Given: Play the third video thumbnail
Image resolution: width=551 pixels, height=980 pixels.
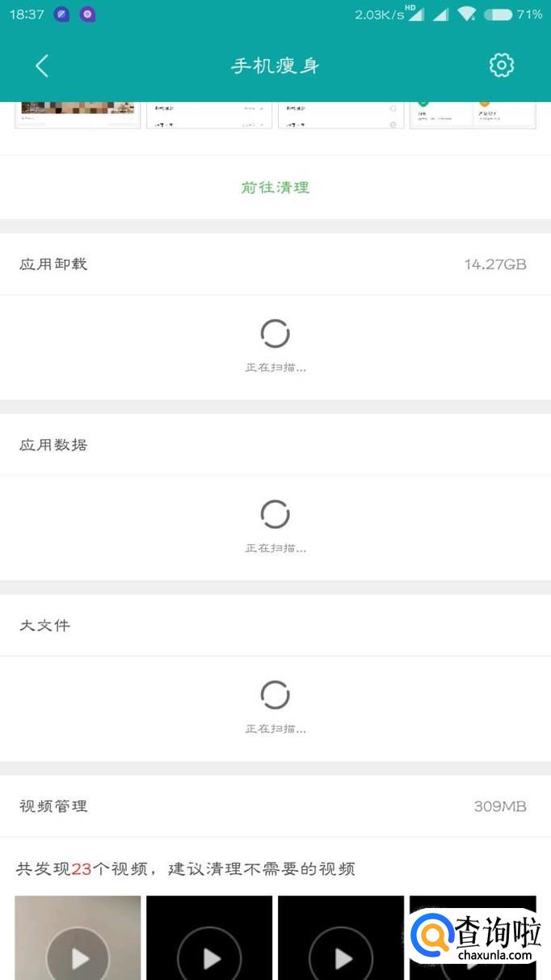Looking at the screenshot, I should click(x=342, y=958).
